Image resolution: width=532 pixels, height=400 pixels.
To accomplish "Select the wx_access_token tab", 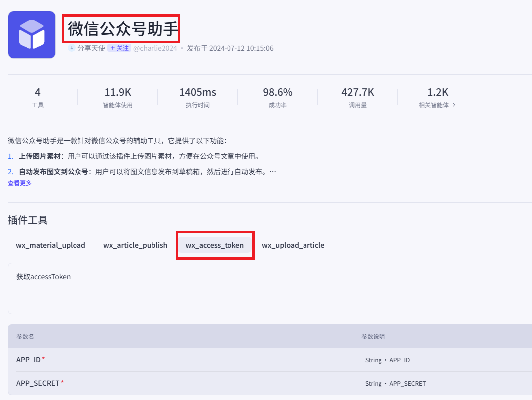I will pos(215,245).
